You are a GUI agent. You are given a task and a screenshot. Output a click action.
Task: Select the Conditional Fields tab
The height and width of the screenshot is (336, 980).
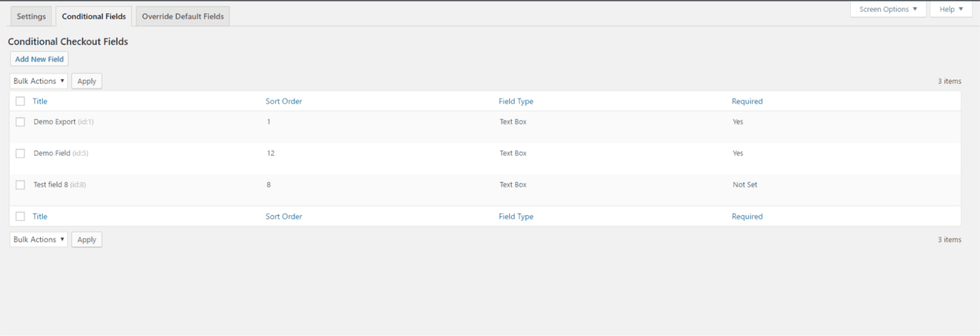(94, 17)
